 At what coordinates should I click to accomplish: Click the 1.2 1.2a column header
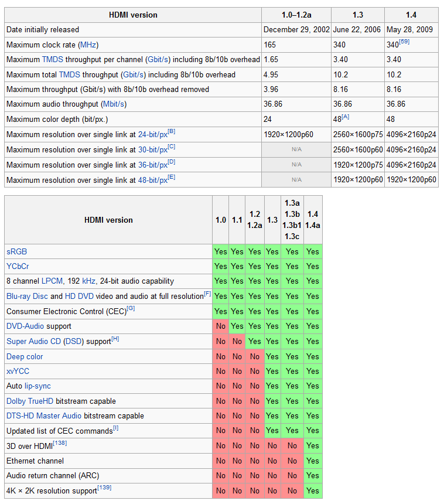[x=254, y=220]
